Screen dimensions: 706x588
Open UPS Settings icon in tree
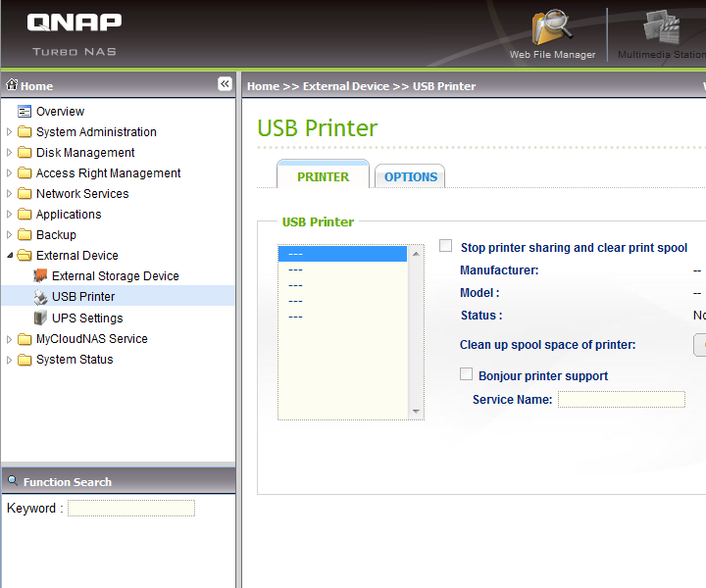[40, 318]
